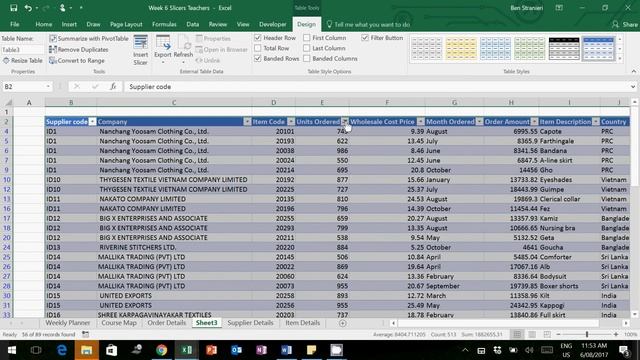Open the Units Ordered filter dropdown
Screen dimensions: 640x360
(x=345, y=122)
